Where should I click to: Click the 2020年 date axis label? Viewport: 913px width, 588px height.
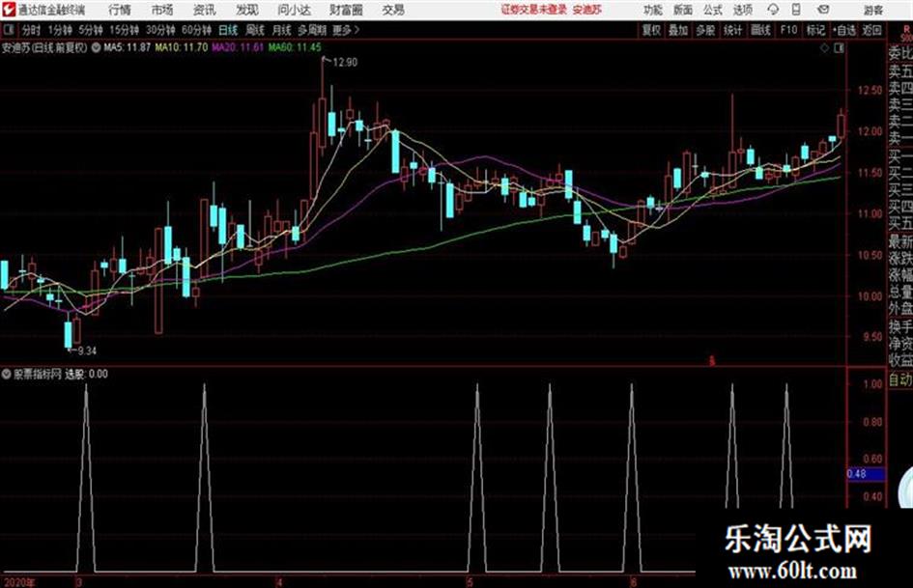(x=19, y=583)
